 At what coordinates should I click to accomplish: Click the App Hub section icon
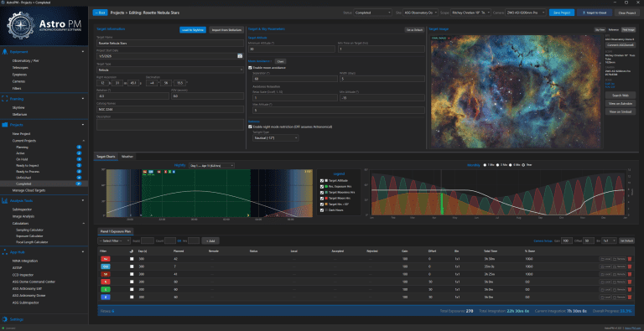coord(4,251)
